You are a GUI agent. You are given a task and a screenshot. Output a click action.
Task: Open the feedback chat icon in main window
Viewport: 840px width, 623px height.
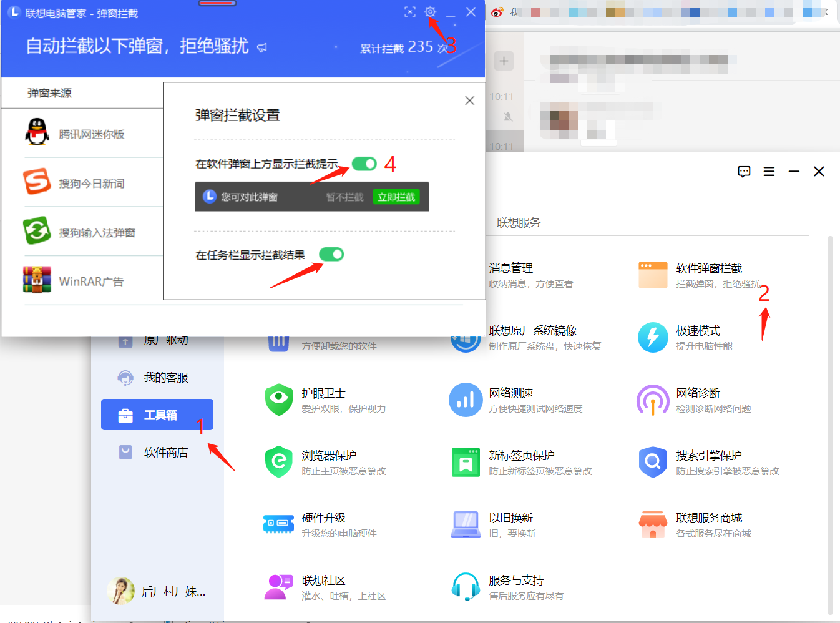[x=744, y=172]
